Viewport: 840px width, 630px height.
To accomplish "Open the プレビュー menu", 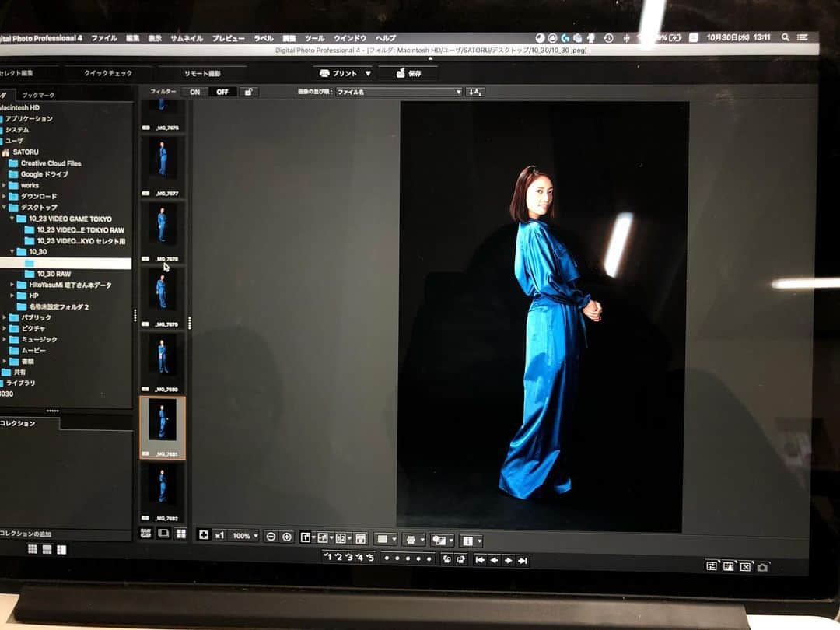I will [228, 39].
